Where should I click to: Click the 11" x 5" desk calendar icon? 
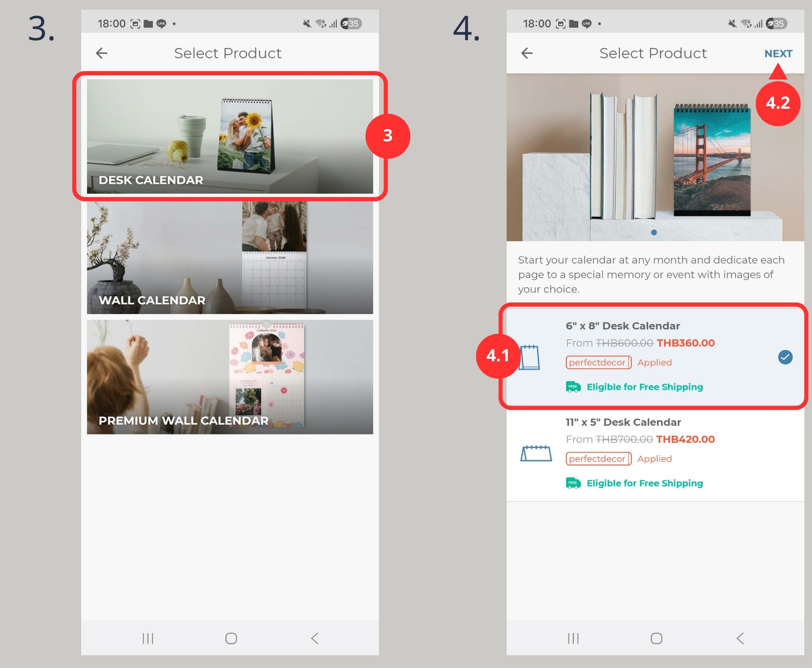[x=536, y=454]
